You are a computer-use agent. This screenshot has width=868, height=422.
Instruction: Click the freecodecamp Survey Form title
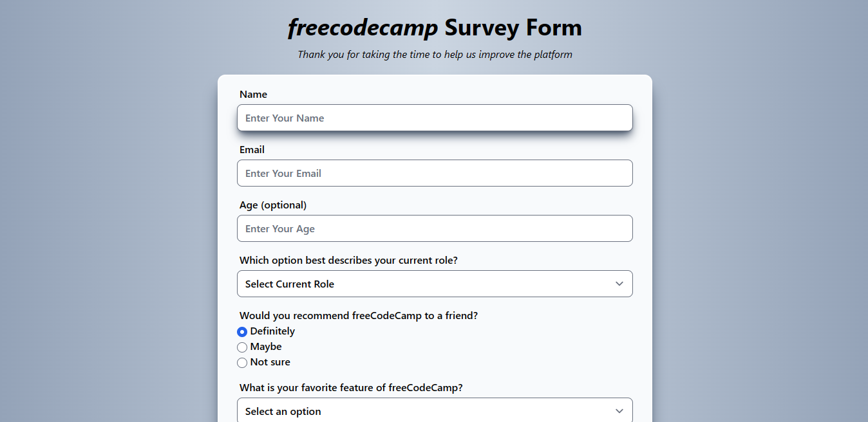pos(434,27)
